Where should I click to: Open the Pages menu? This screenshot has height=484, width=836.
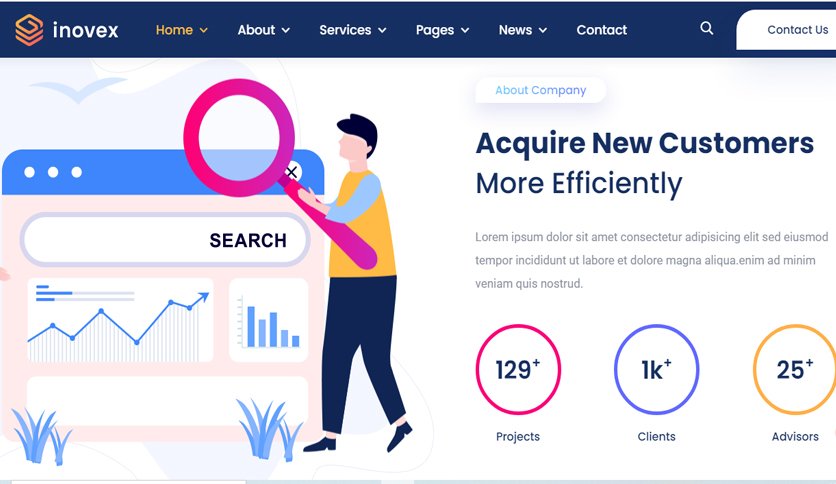click(435, 30)
